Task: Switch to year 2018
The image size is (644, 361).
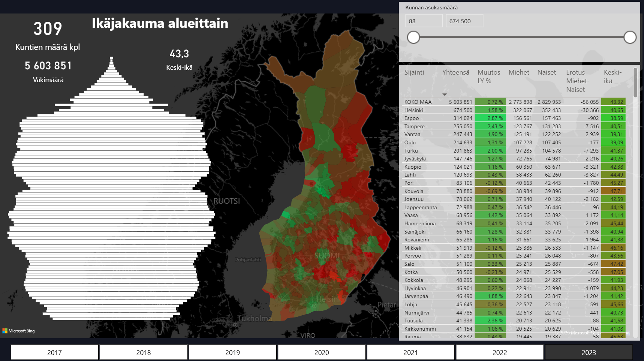Action: coord(144,352)
